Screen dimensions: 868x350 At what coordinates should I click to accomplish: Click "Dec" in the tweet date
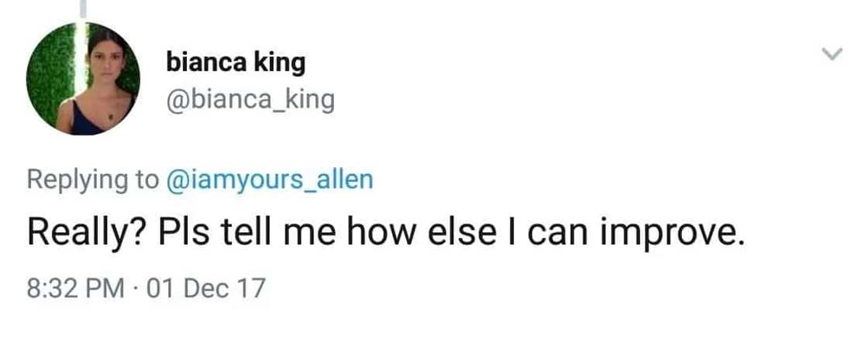(205, 288)
